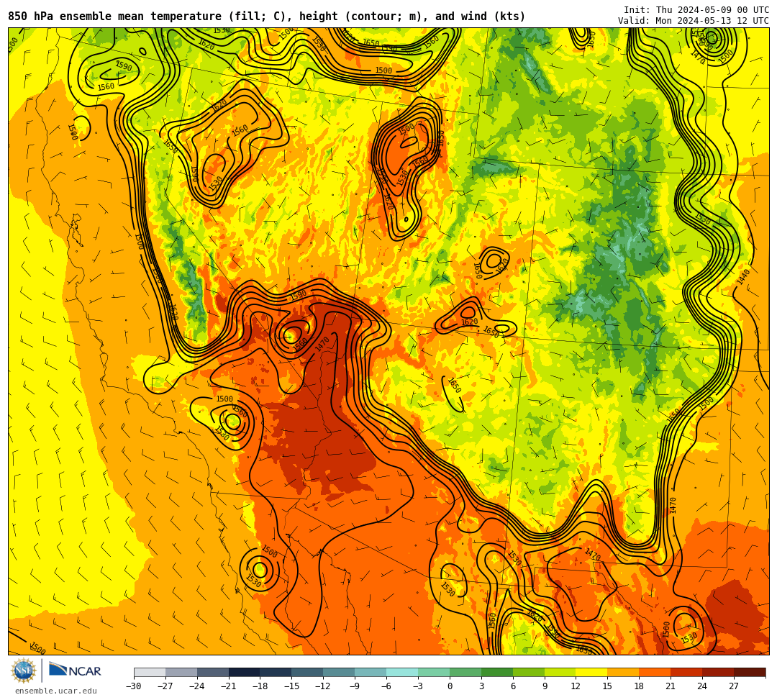The width and height of the screenshot is (777, 700).
Task: Pick the medium green 0 to 3 swatch
Action: point(465,672)
